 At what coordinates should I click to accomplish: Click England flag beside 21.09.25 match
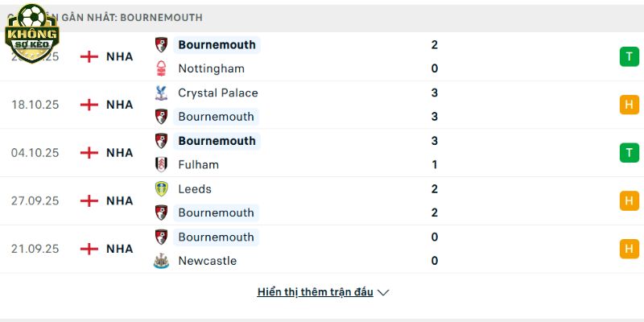89,249
